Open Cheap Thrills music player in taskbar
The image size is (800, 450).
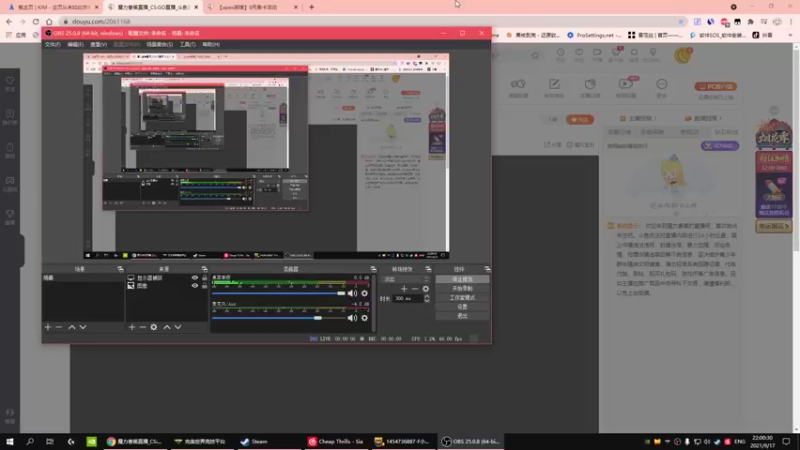click(336, 441)
